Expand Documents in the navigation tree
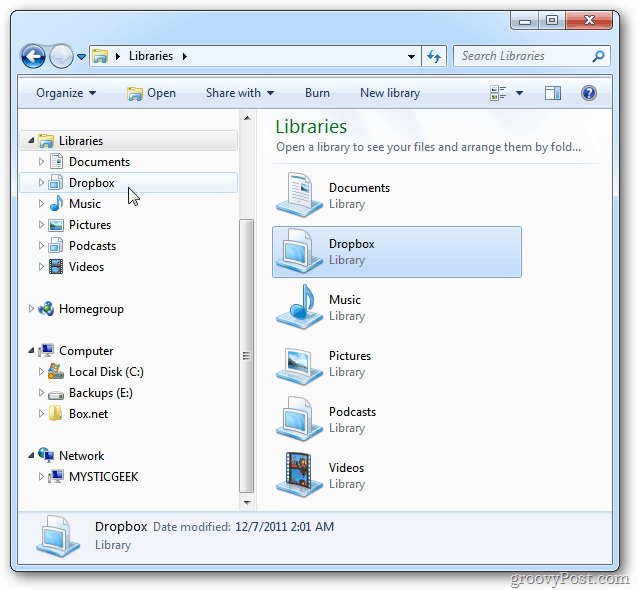The width and height of the screenshot is (638, 590). (41, 162)
